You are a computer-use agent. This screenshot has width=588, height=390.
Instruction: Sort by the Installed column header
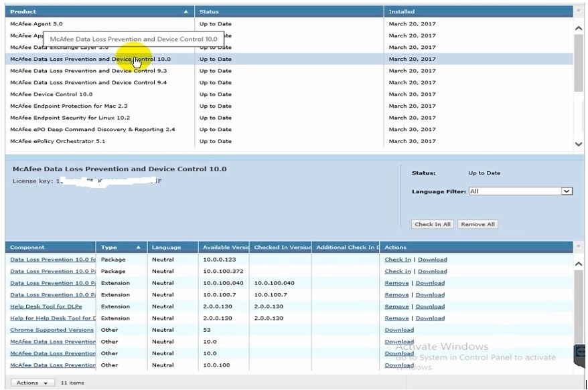click(x=402, y=12)
